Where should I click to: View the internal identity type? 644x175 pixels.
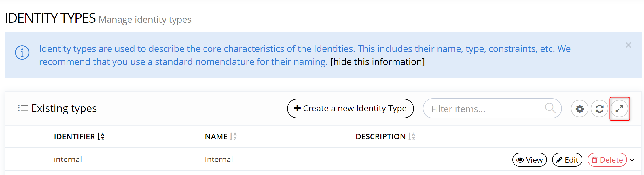coord(529,160)
